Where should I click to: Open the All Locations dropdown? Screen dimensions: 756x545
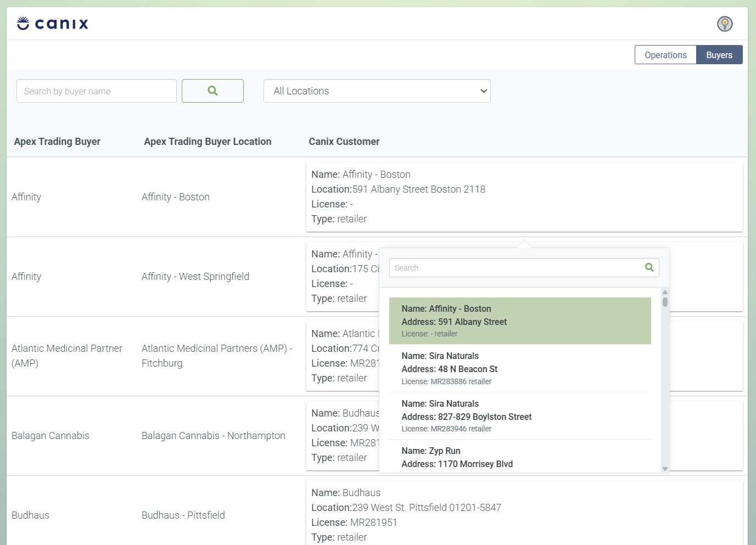tap(377, 91)
